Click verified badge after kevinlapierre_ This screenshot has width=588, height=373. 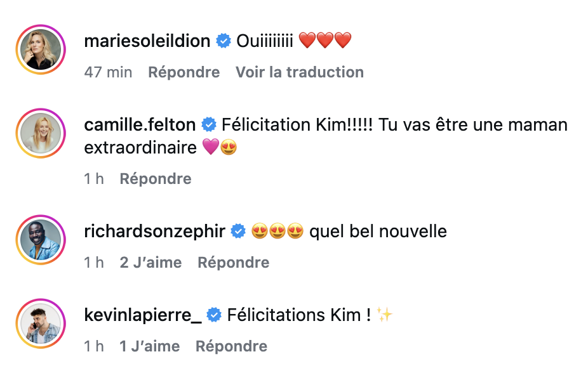215,315
